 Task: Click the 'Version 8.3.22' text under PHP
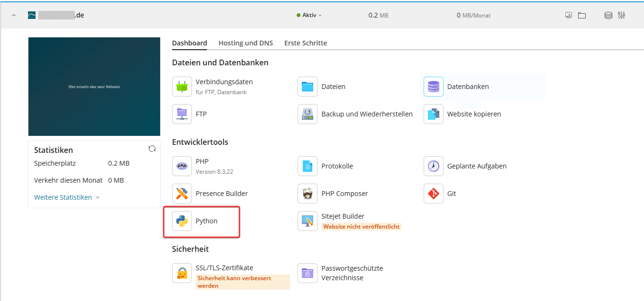pos(214,171)
